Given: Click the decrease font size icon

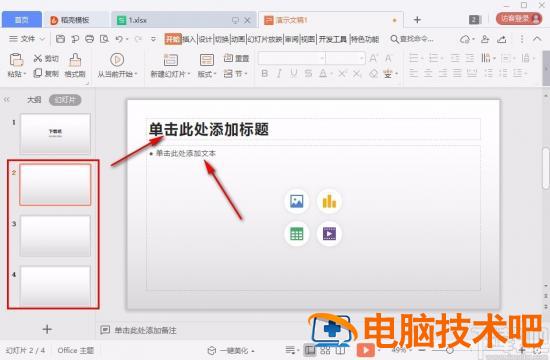Looking at the screenshot, I should (388, 58).
